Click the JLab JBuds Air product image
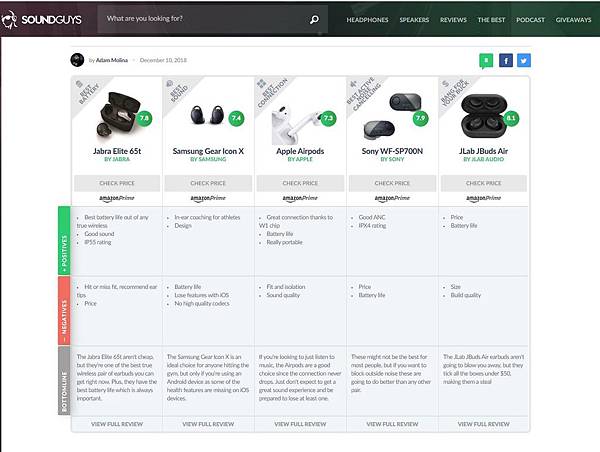This screenshot has width=600, height=452. (x=484, y=116)
